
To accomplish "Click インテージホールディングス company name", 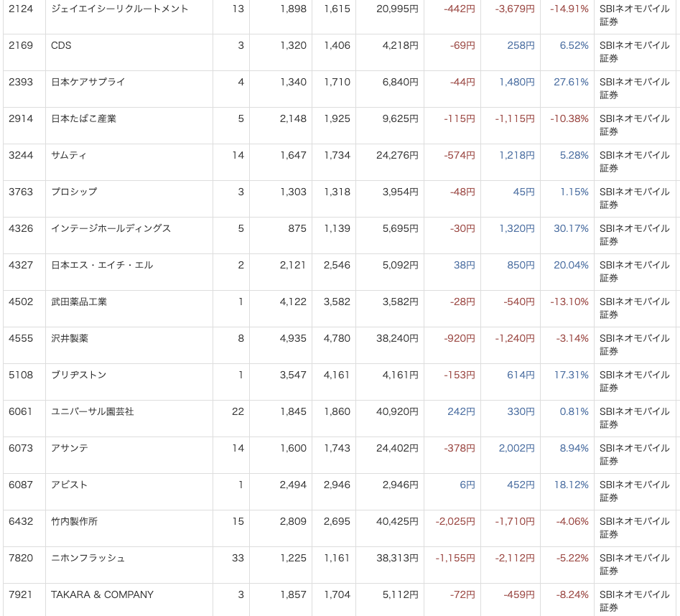I will (x=111, y=228).
